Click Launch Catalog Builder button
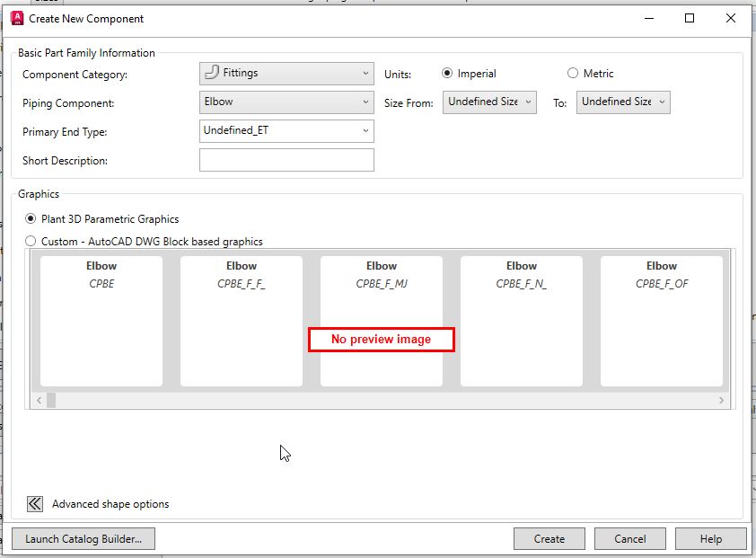 pyautogui.click(x=84, y=539)
